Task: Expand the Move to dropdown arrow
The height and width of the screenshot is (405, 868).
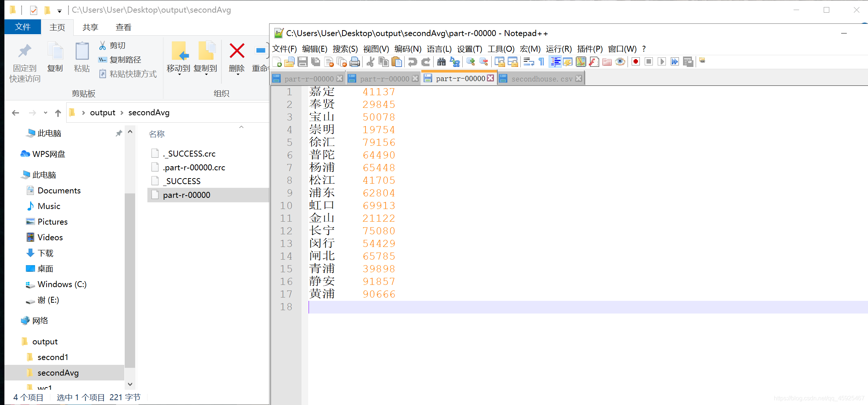Action: tap(179, 75)
